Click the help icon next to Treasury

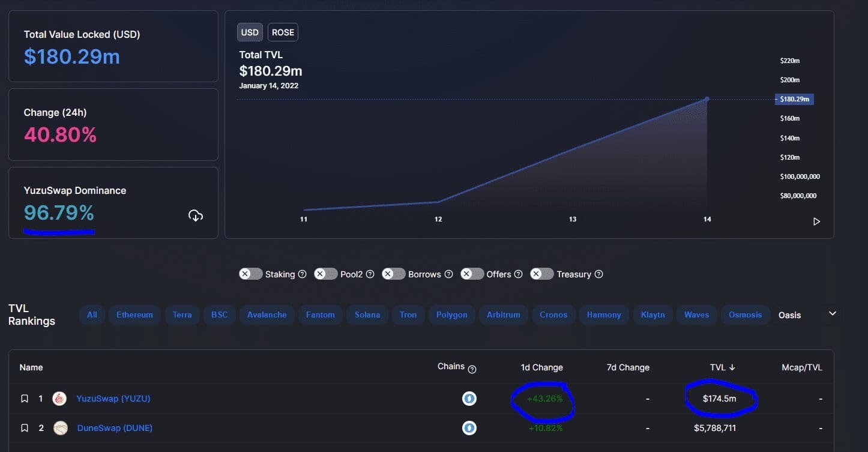[598, 274]
